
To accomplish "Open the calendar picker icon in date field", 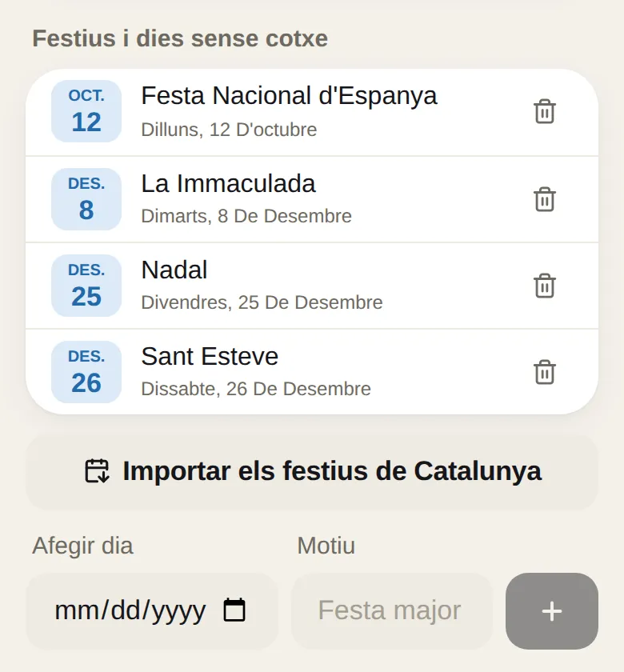I will click(x=234, y=610).
